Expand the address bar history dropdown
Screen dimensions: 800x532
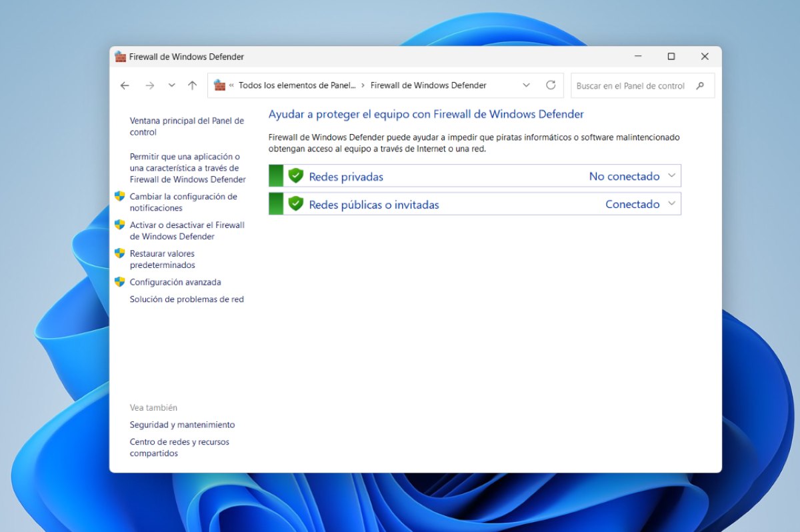click(x=527, y=85)
